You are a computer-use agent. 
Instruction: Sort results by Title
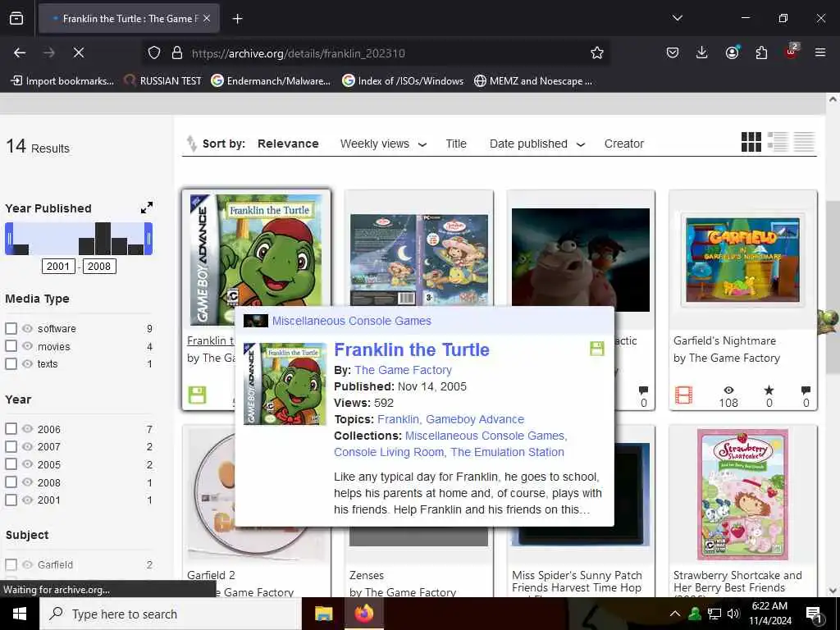(x=456, y=144)
